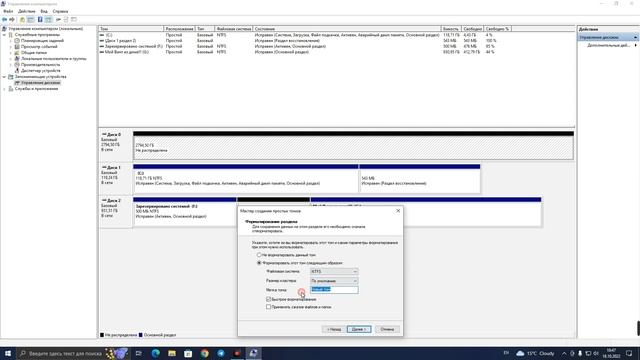This screenshot has width=640, height=360.
Task: Select Управление дисками in the tree
Action: [x=40, y=82]
